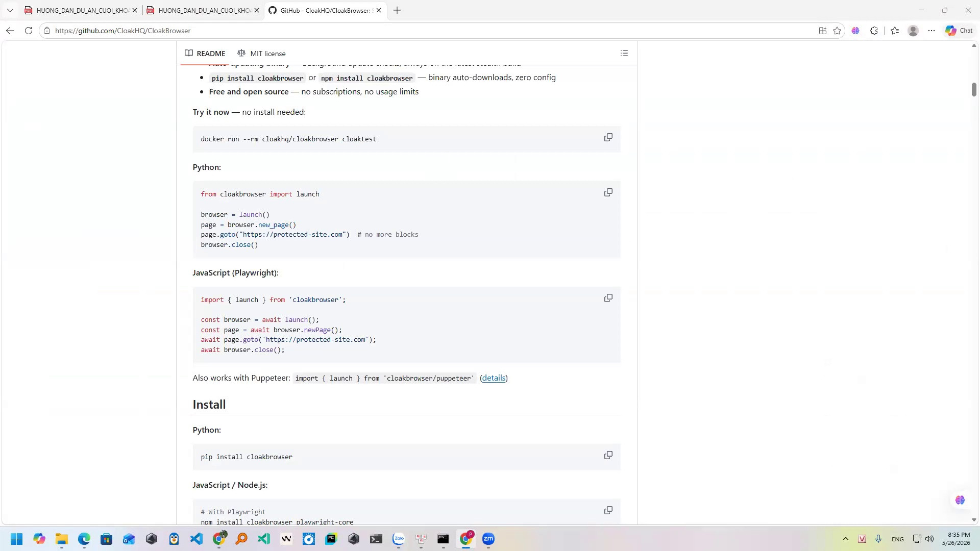980x551 pixels.
Task: Open the penguin app in taskbar
Action: [x=174, y=539]
